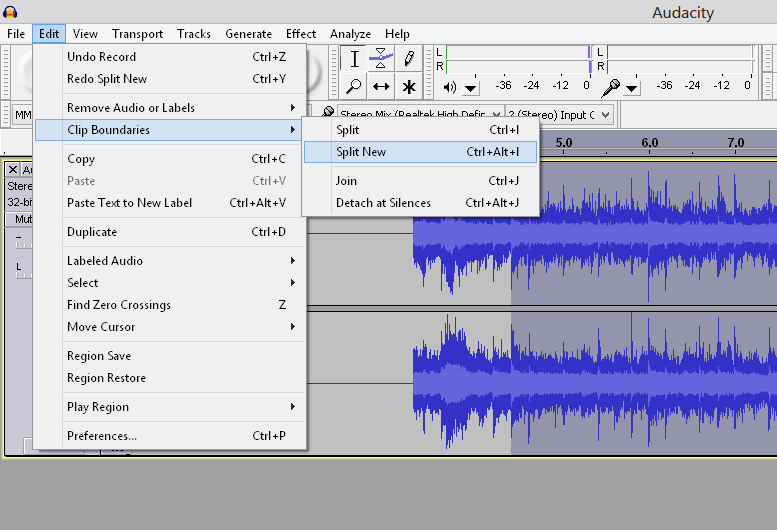Image resolution: width=777 pixels, height=530 pixels.
Task: Open the Analyze menu
Action: coord(350,34)
